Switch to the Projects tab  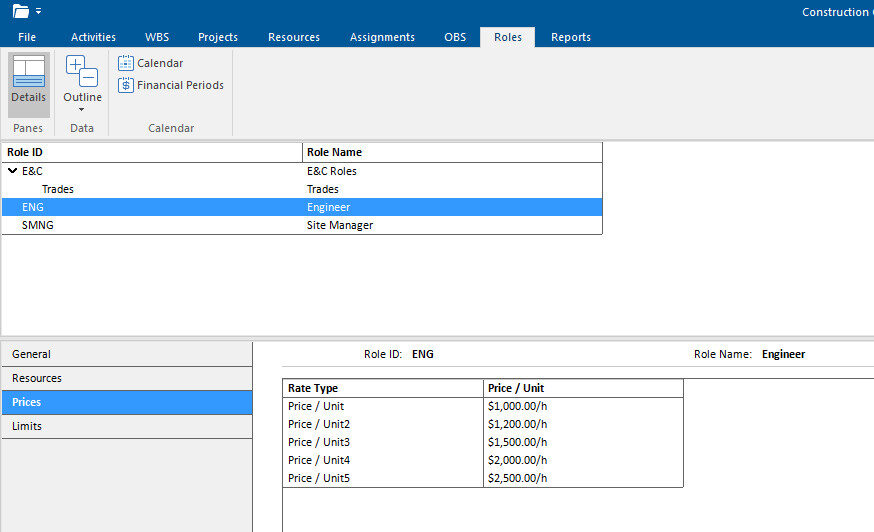click(218, 37)
